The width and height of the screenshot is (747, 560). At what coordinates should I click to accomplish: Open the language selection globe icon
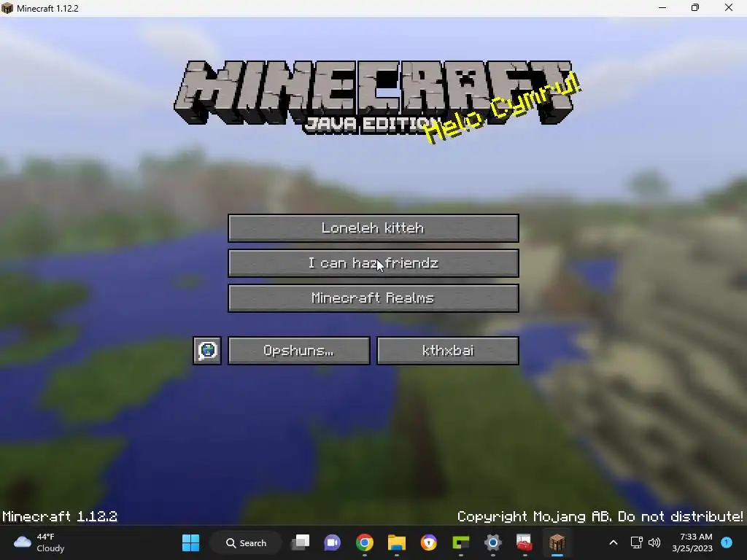(x=207, y=351)
